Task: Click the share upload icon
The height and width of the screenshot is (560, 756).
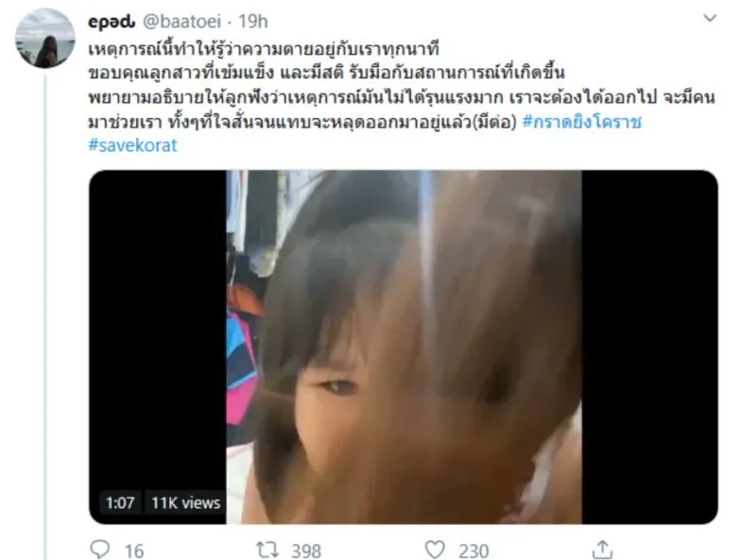Action: coord(602,550)
